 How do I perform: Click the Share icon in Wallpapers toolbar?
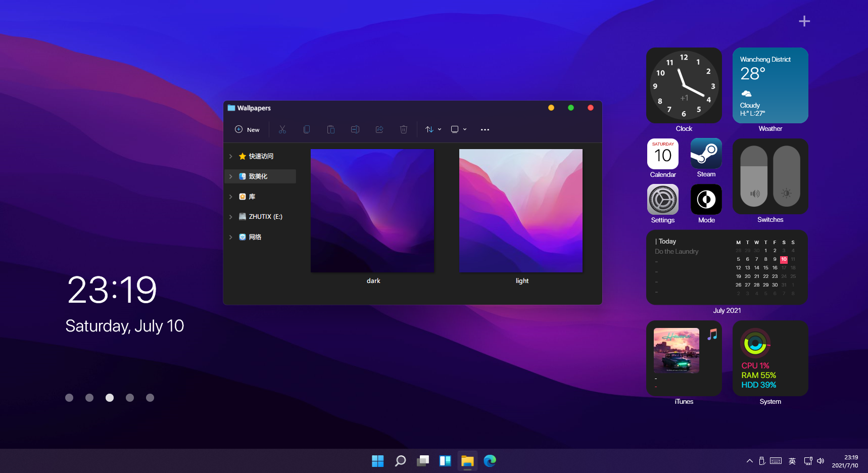[379, 129]
